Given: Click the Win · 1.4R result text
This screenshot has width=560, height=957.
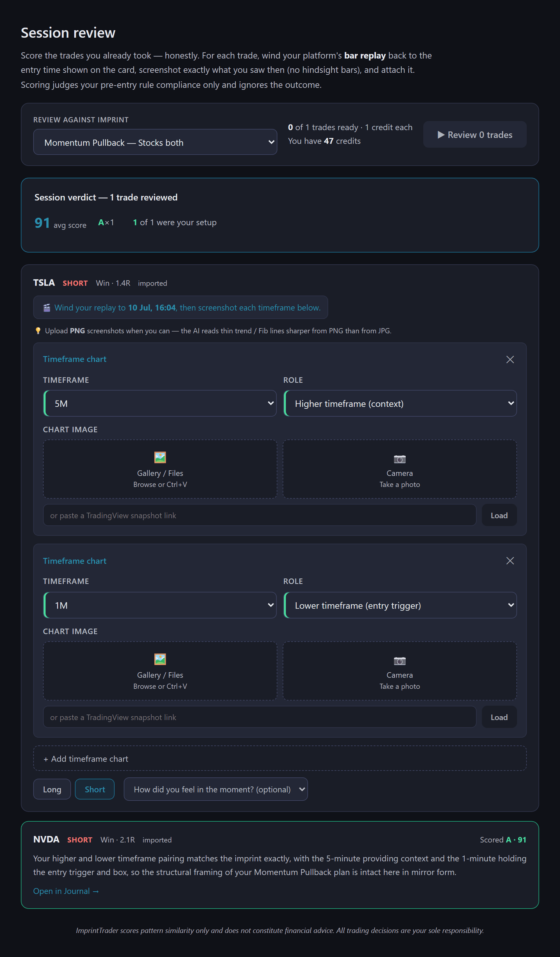Looking at the screenshot, I should (x=113, y=283).
